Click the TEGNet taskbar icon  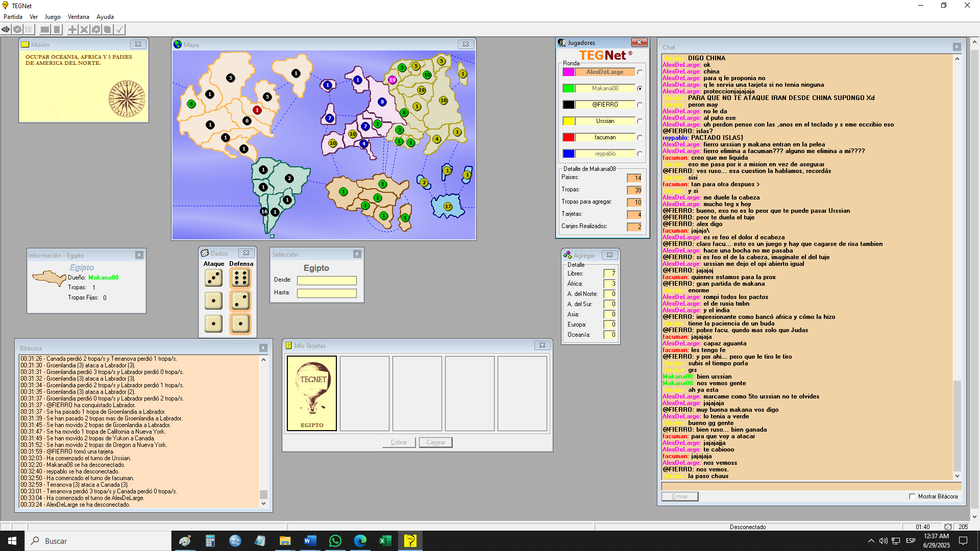[x=410, y=541]
